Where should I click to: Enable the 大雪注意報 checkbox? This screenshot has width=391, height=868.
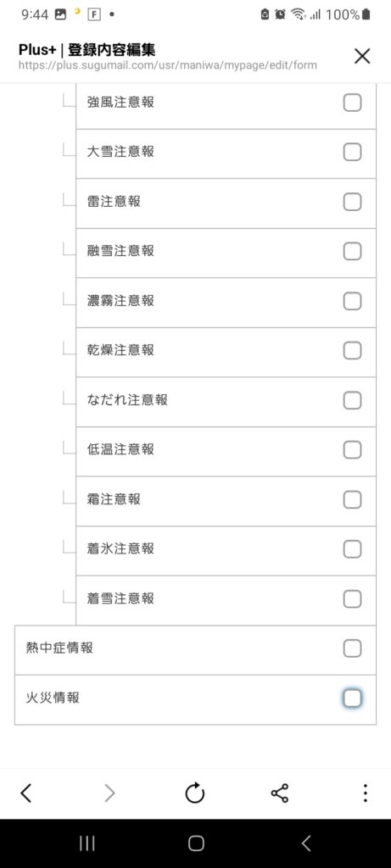coord(352,152)
